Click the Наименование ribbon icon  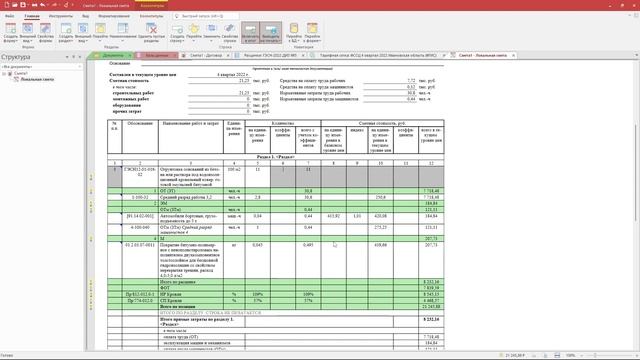pos(122,32)
